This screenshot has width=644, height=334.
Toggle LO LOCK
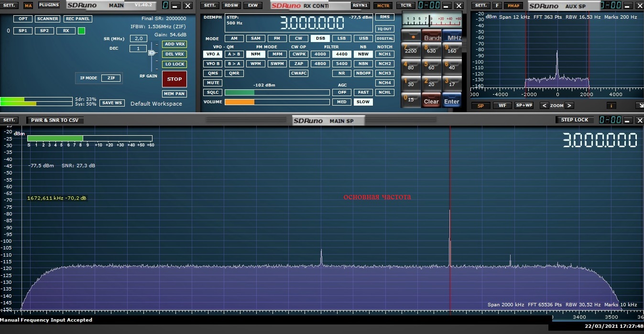click(x=175, y=64)
